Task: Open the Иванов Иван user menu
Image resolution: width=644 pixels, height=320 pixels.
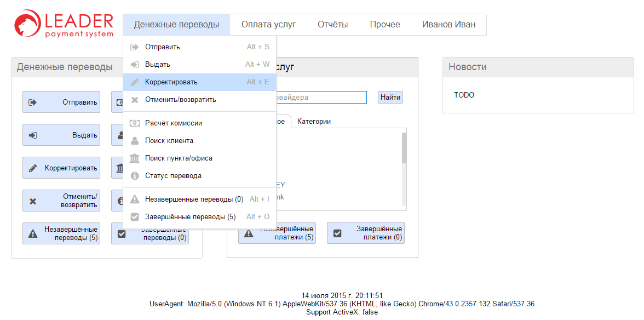Action: coord(449,25)
